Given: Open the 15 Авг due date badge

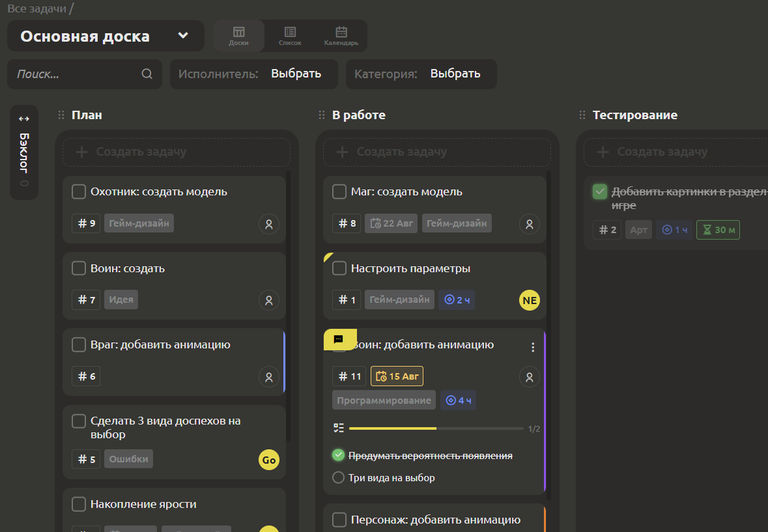Looking at the screenshot, I should [x=397, y=376].
